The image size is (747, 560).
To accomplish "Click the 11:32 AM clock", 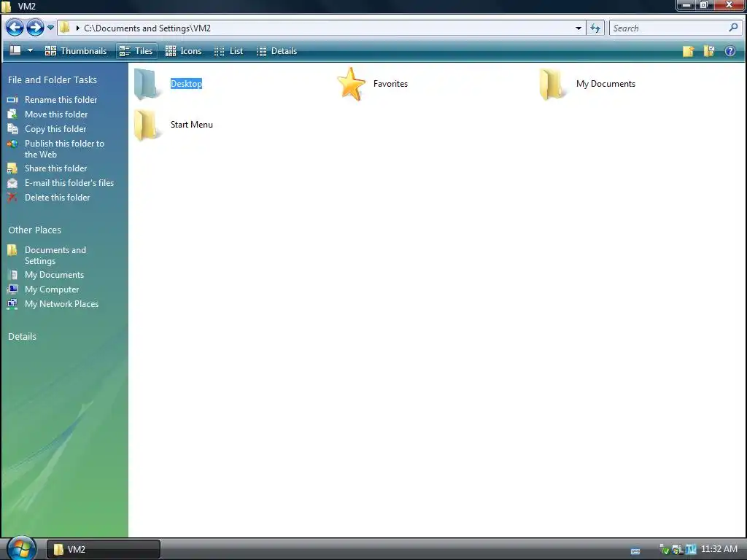I will [719, 549].
